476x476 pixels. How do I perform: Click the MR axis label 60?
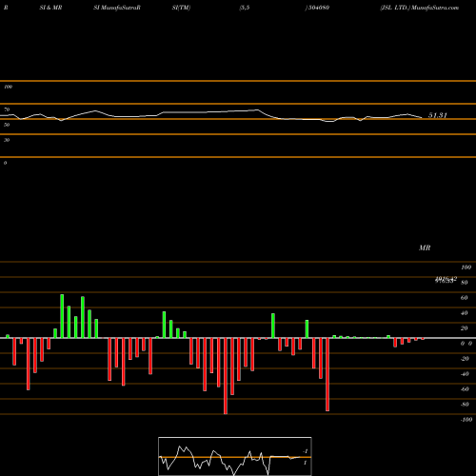[x=464, y=298]
